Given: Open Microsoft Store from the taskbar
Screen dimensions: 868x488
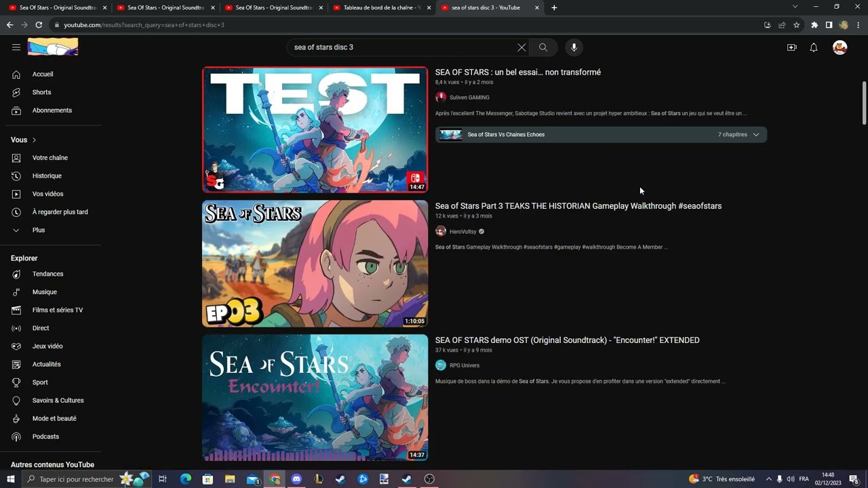Looking at the screenshot, I should 208,479.
